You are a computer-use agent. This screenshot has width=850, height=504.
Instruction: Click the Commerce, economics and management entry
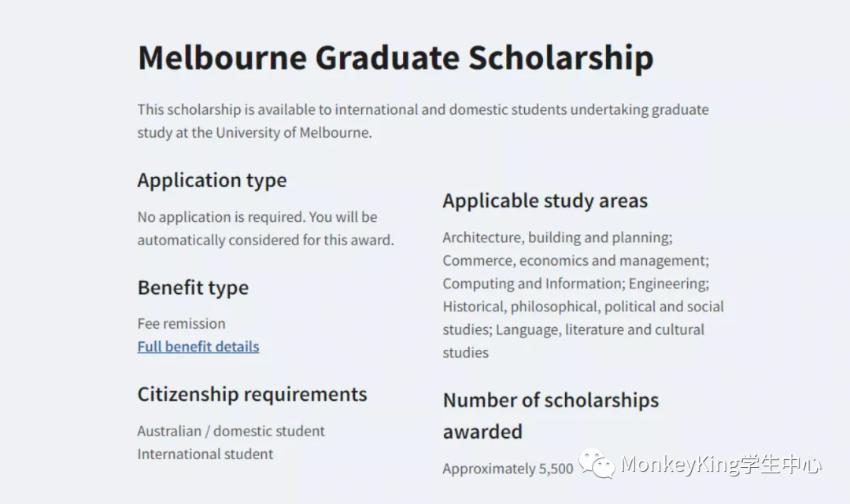(575, 261)
